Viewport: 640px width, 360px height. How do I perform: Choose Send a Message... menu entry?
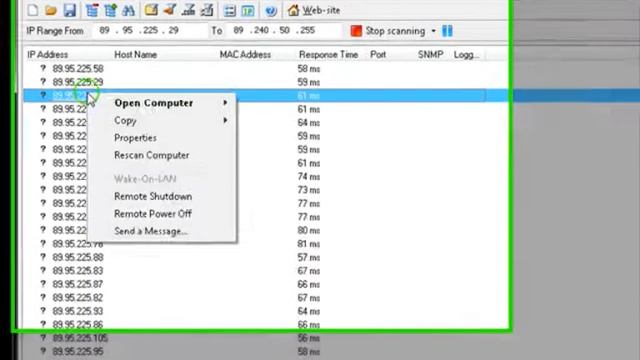click(x=151, y=231)
